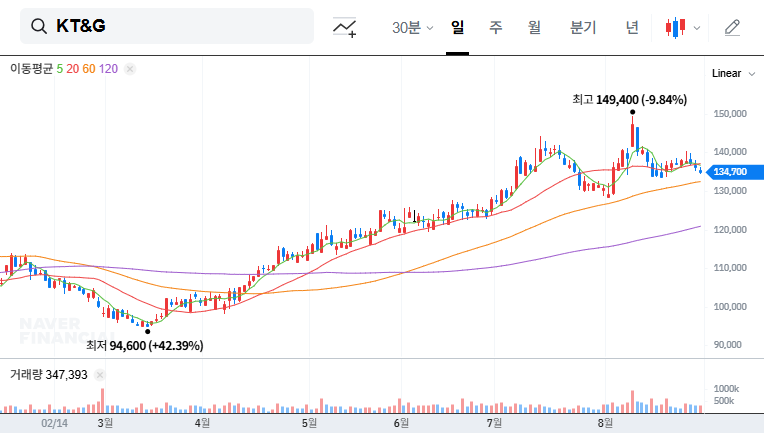Select the 60-day moving average value
Viewport: 764px width, 433px height.
point(89,69)
